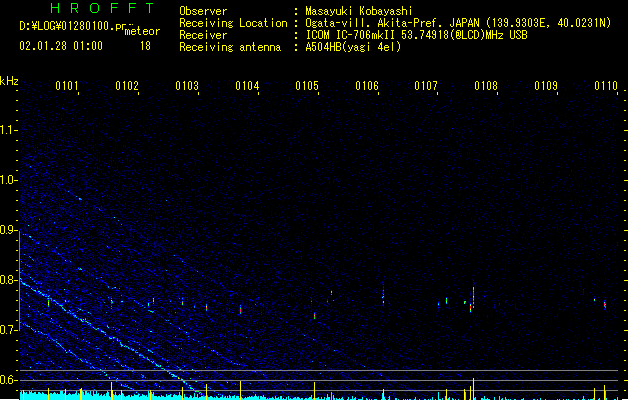Screen dimensions: 629x400
Task: Click the 0.9 kHz axis label
Action: 8,229
